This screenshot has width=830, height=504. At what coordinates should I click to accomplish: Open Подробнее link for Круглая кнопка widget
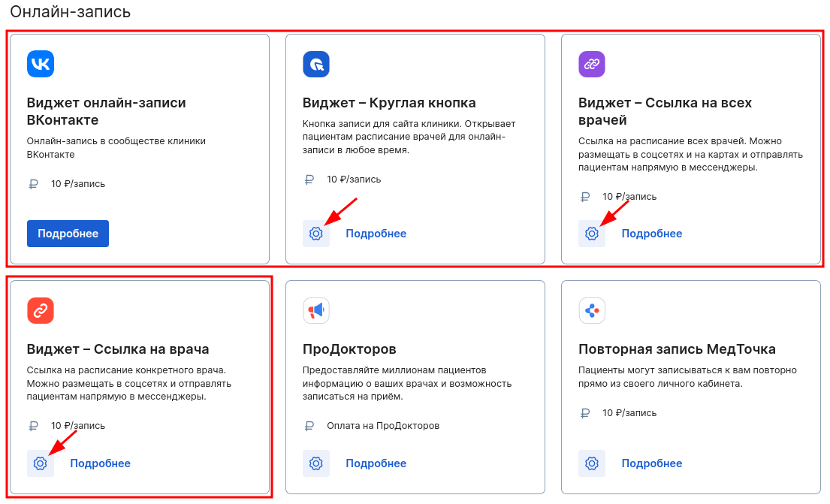coord(376,234)
